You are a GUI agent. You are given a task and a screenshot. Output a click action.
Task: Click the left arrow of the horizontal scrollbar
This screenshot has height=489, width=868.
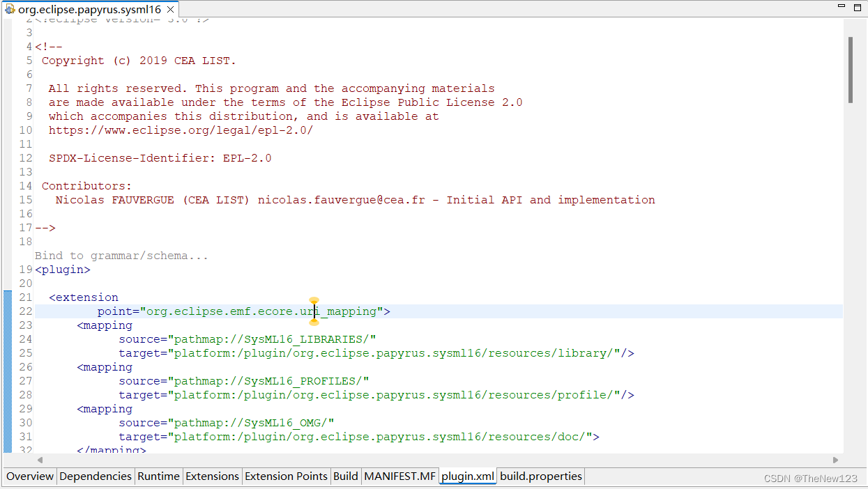click(40, 460)
